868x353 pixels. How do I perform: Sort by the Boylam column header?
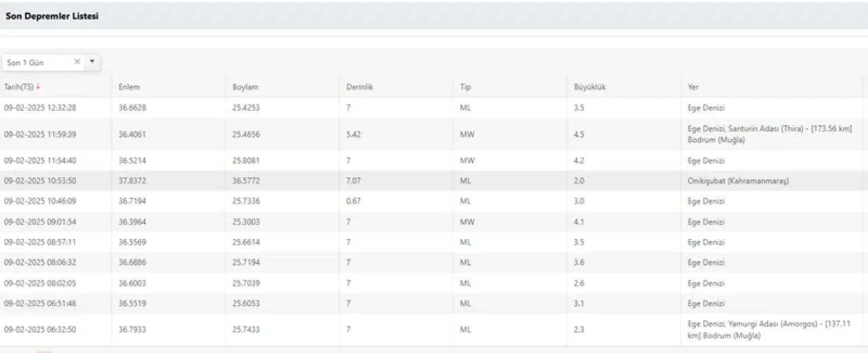click(245, 87)
